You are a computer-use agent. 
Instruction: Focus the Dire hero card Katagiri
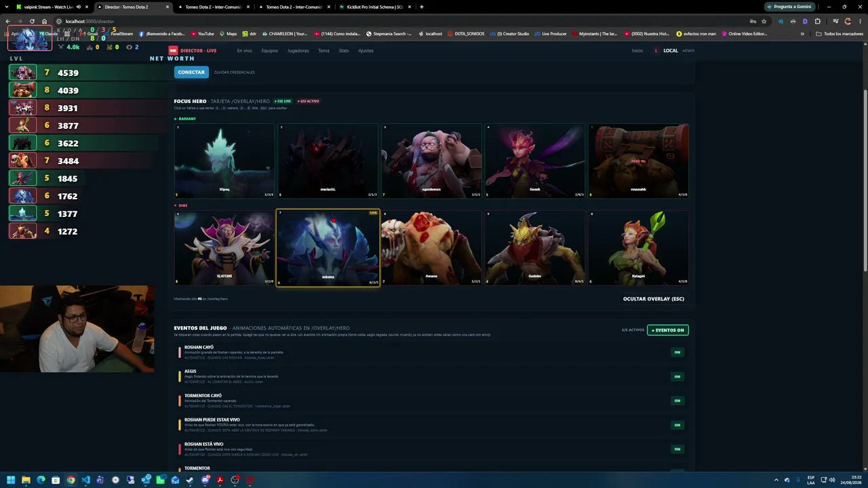coord(638,247)
